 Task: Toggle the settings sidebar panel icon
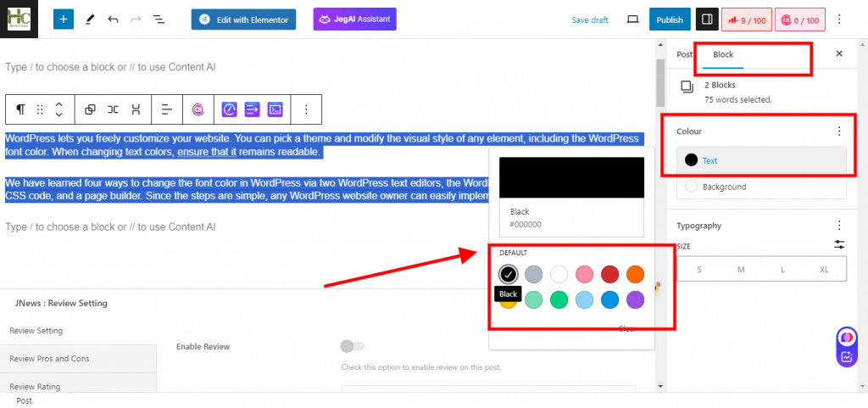(706, 20)
